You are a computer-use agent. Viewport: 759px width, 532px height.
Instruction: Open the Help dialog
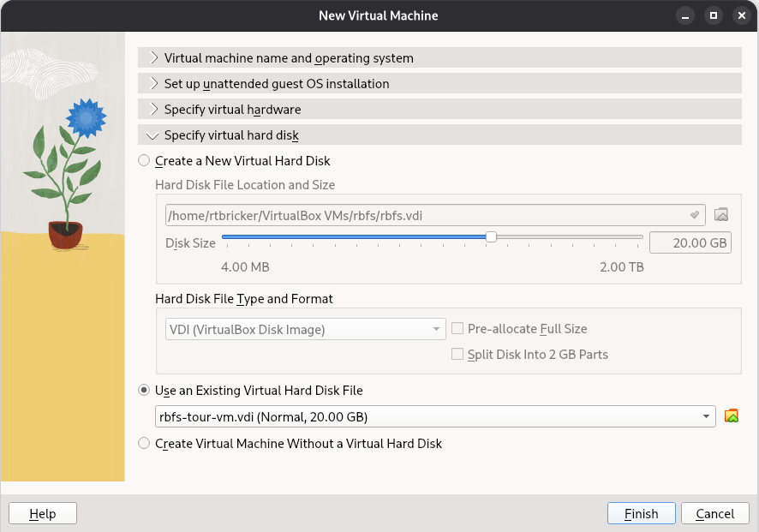(x=42, y=513)
